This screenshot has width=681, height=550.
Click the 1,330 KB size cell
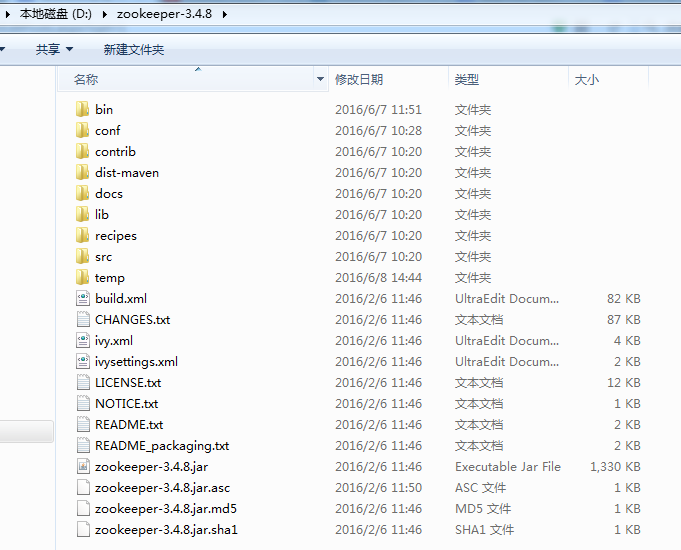(x=615, y=466)
